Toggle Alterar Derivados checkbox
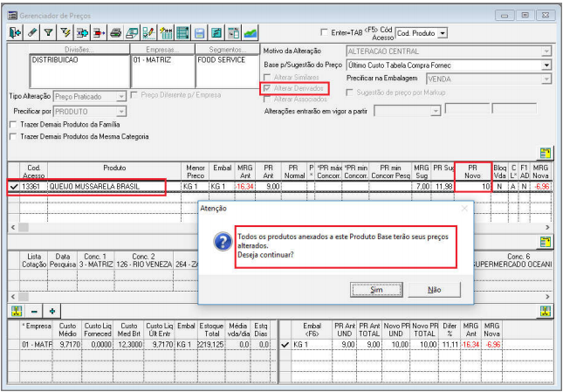The width and height of the screenshot is (563, 392). (267, 88)
